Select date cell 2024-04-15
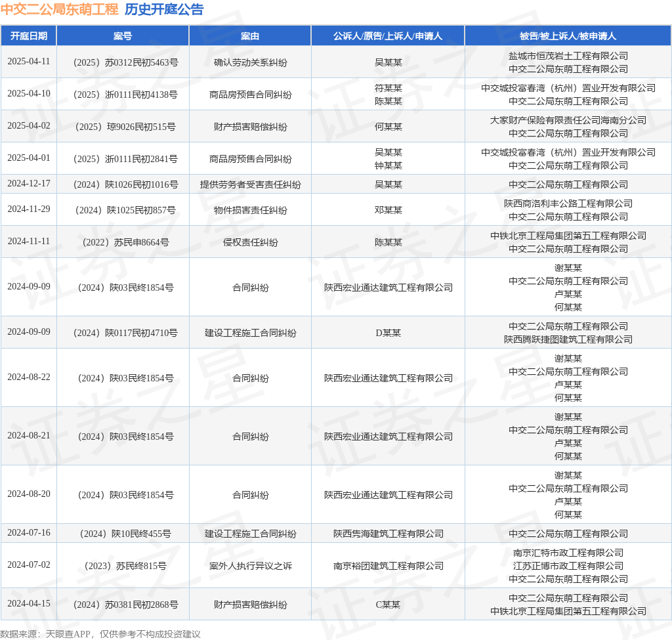Image resolution: width=672 pixels, height=640 pixels. (29, 603)
